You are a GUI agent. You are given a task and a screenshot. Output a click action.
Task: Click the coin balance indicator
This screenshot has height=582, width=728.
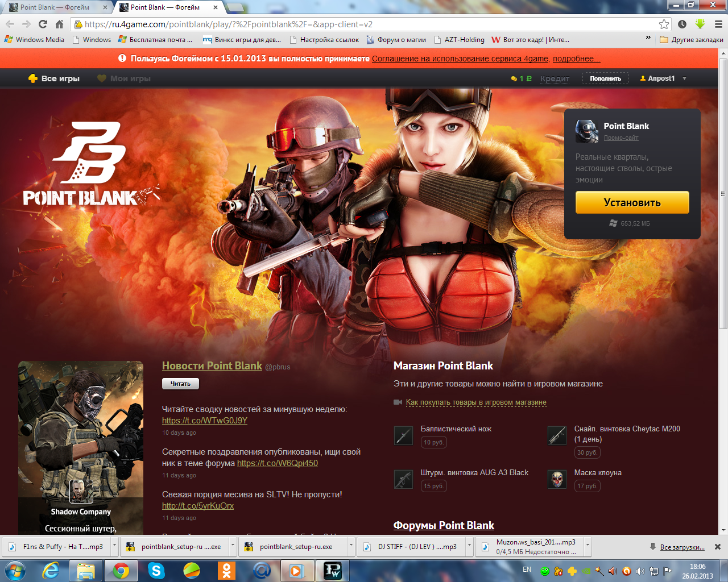521,78
